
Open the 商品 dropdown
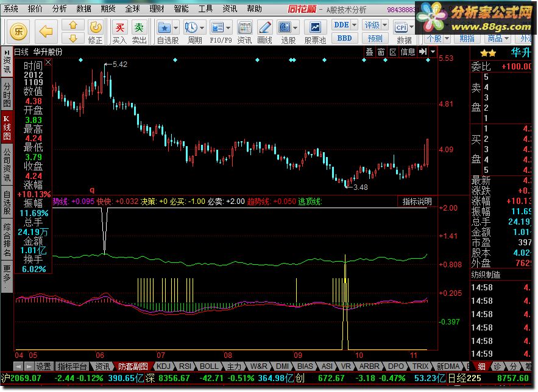click(498, 39)
